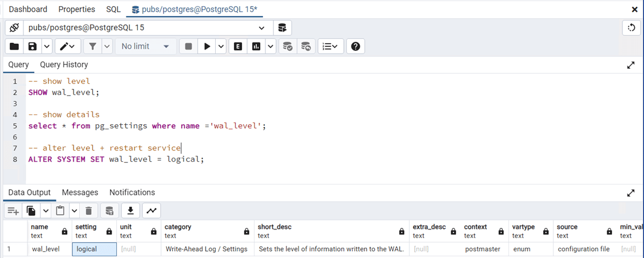This screenshot has width=644, height=258.
Task: Open the Paste options dropdown arrow
Action: 74,211
